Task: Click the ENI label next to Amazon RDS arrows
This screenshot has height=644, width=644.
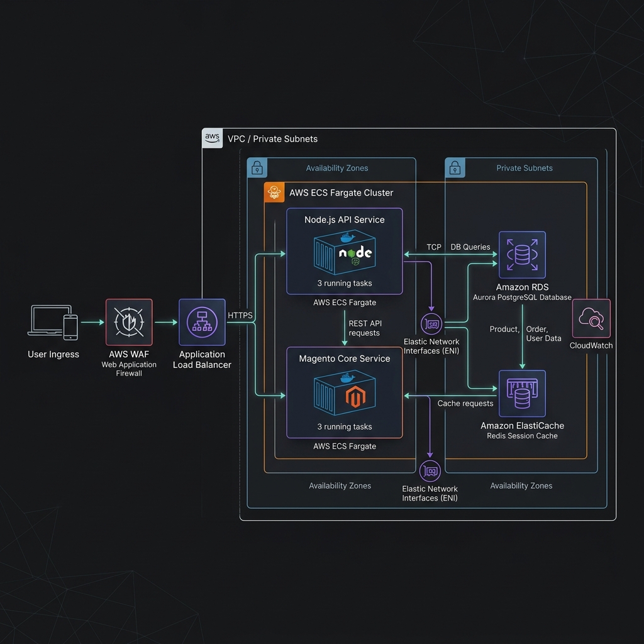Action: (431, 347)
